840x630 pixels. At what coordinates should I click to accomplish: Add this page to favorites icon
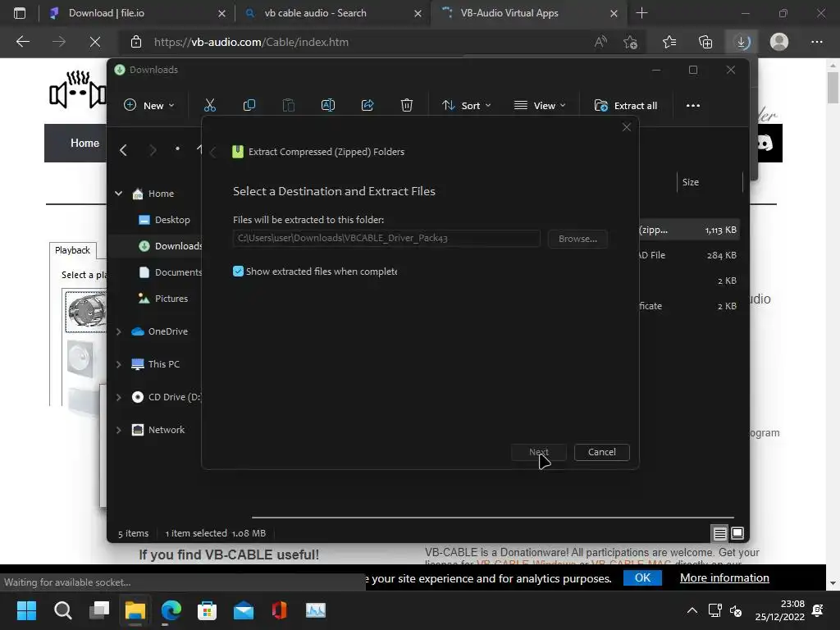pos(631,42)
